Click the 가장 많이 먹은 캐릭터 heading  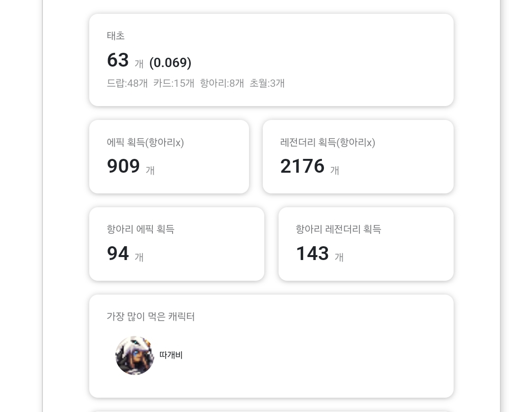[x=150, y=317]
